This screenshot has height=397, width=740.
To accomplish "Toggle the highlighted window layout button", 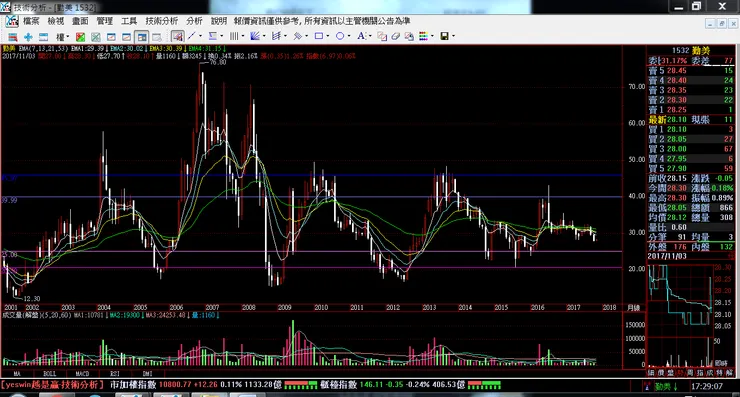I will 141,37.
